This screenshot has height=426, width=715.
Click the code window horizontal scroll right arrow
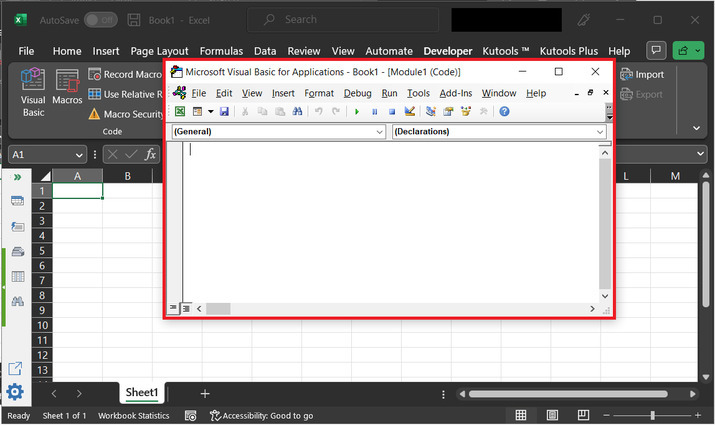coord(592,309)
